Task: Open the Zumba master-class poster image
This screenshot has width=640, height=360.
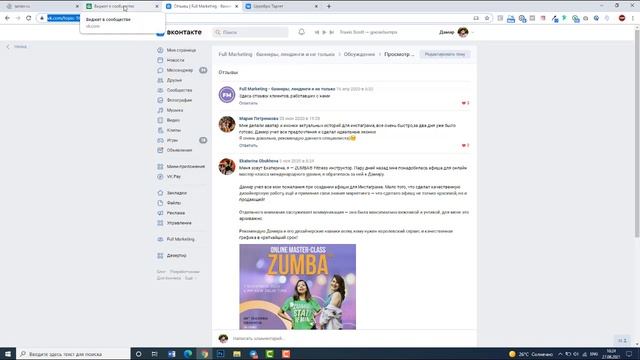Action: coord(298,287)
